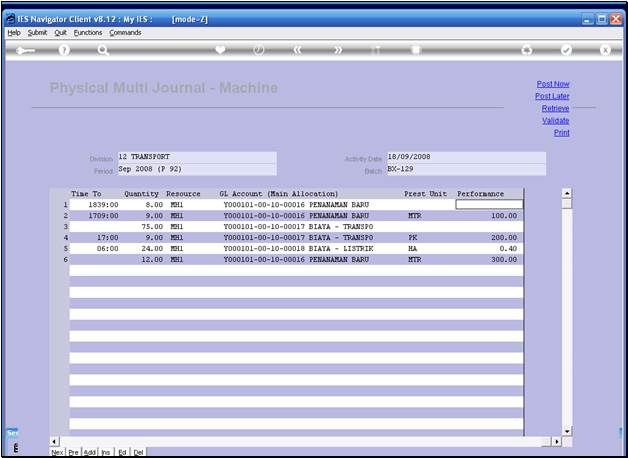Click Quantity value 75.00

tap(152, 227)
